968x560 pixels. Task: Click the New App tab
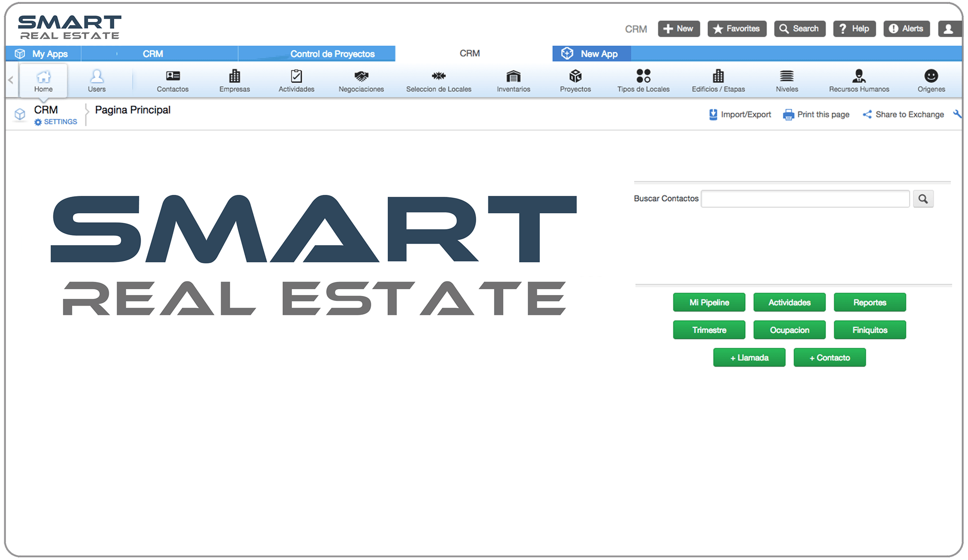[x=591, y=53]
